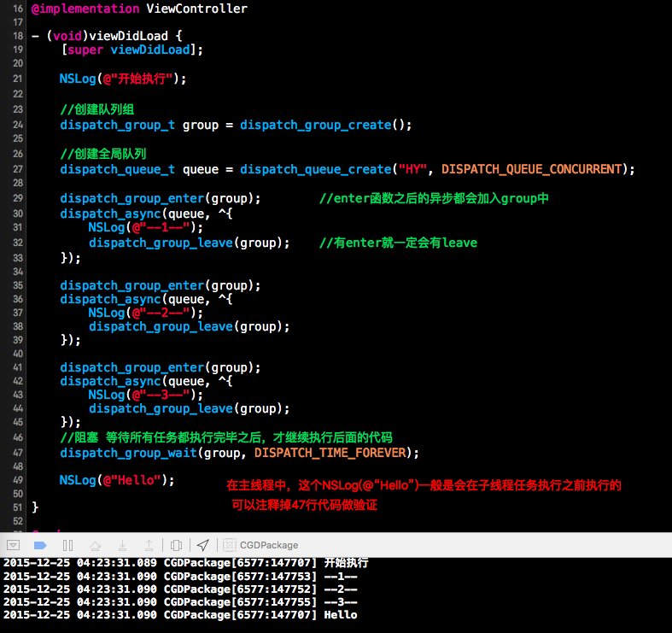This screenshot has height=633, width=672.
Task: Click the comment about enter函数 on line 29
Action: (x=434, y=198)
